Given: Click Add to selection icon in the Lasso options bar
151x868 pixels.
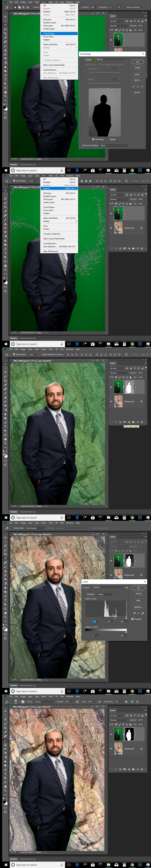Looking at the screenshot, I should coord(20,7).
